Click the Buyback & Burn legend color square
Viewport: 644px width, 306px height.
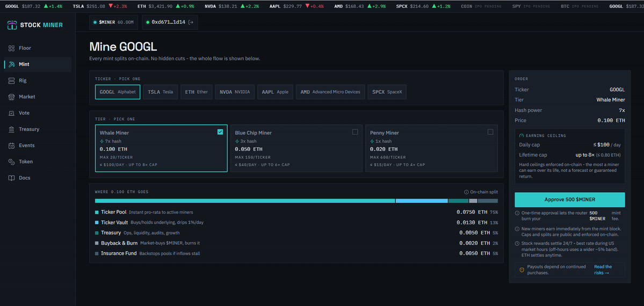(x=97, y=243)
